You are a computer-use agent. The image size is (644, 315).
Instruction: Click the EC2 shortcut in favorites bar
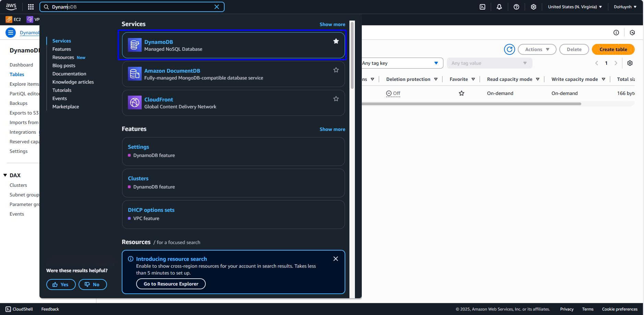point(13,20)
